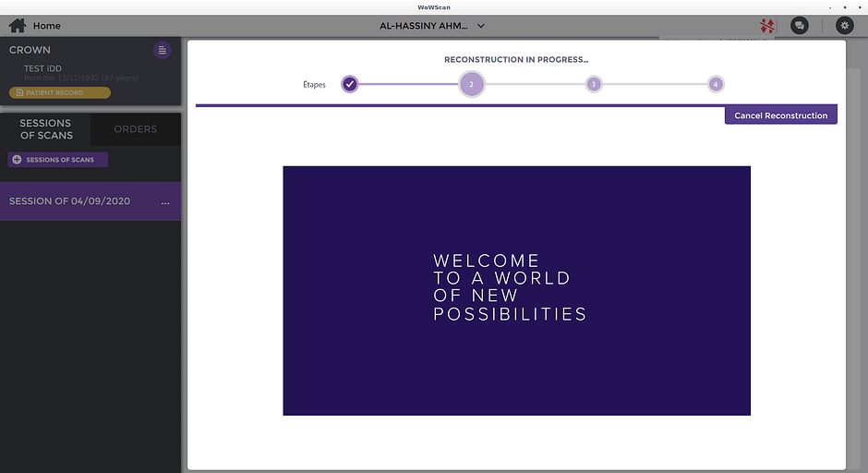Click the Welcome to a World banner image
Viewport: 868px width, 473px height.
coord(516,290)
